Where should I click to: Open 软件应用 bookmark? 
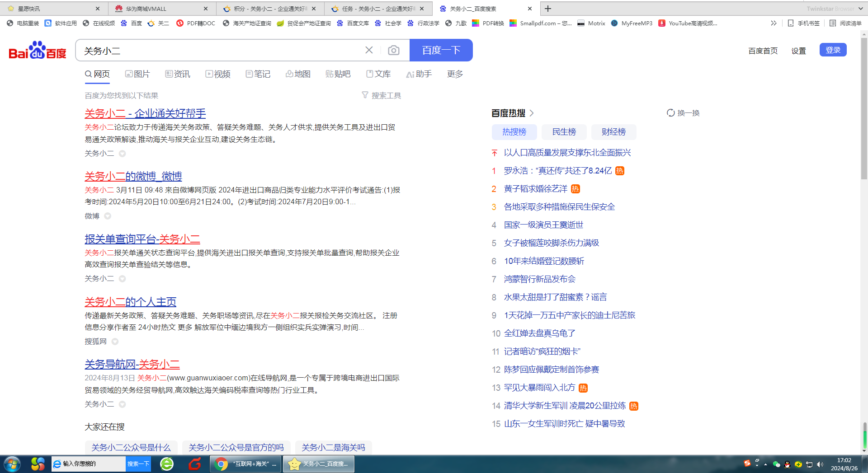[x=61, y=23]
